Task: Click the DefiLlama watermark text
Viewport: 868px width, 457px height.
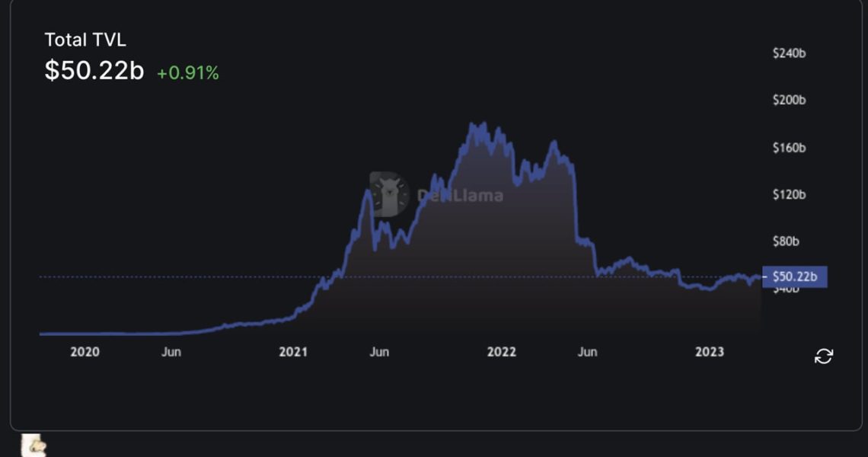Action: (x=460, y=196)
